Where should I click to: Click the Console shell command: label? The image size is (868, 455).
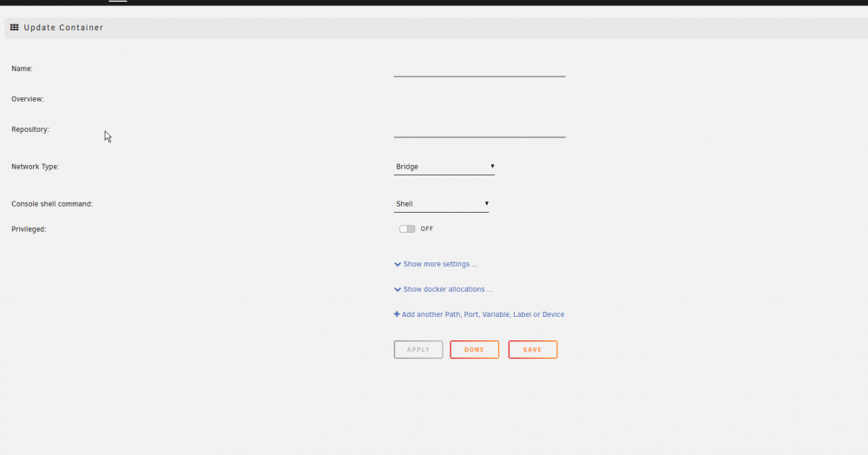[52, 204]
